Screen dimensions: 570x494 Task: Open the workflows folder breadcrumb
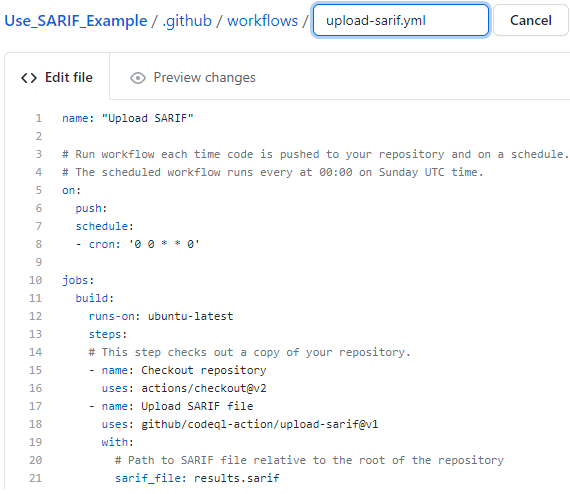point(262,21)
